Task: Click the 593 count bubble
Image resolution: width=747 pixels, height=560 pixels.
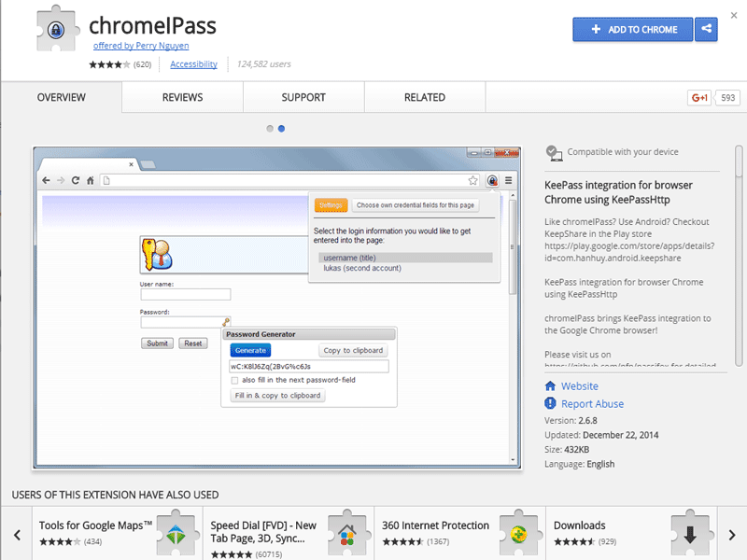Action: 727,98
